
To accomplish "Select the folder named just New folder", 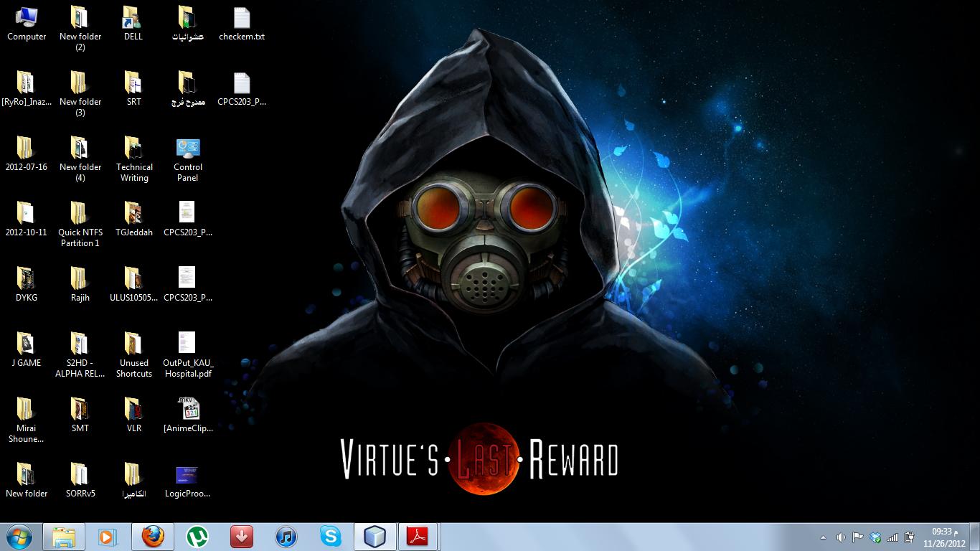I will (x=27, y=481).
